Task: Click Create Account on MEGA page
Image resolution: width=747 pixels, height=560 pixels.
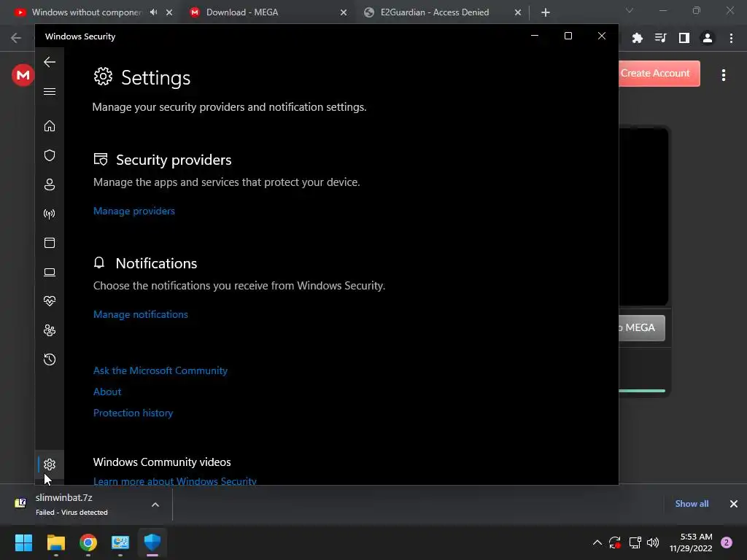Action: [x=659, y=74]
